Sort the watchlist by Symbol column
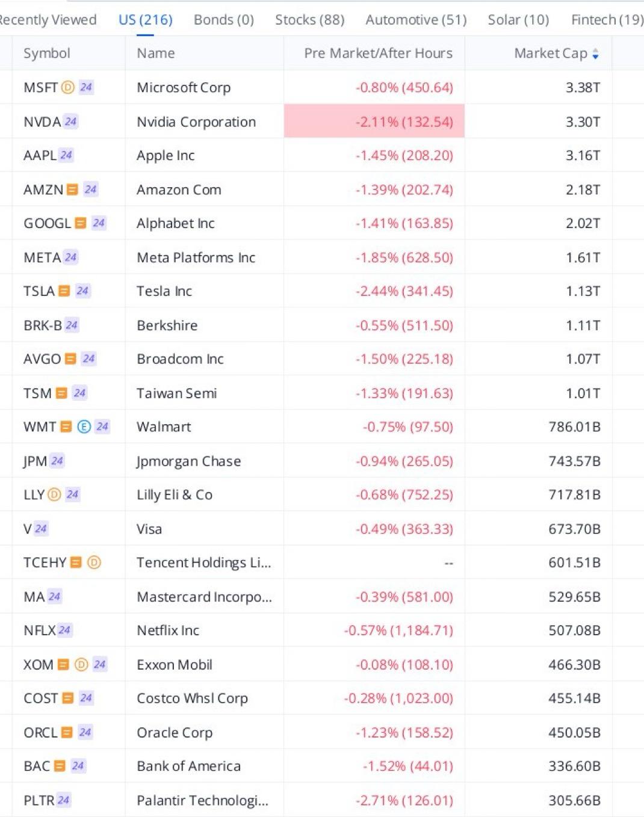This screenshot has height=817, width=644. (47, 54)
